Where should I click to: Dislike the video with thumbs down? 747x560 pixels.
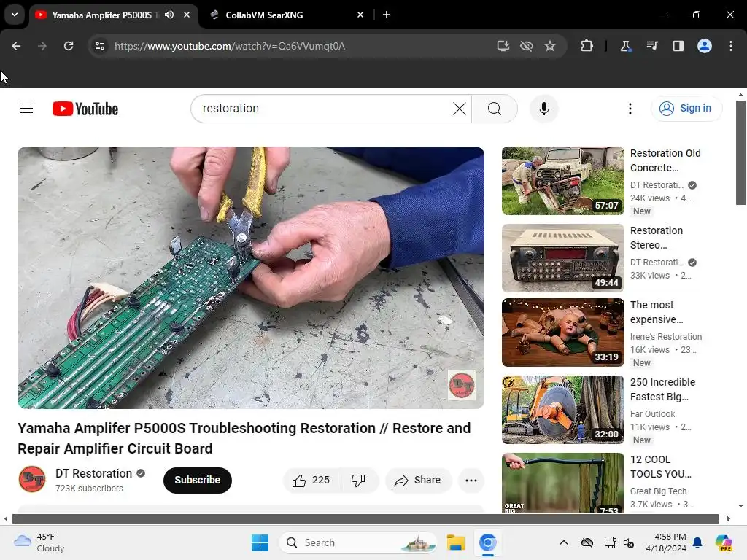click(358, 480)
